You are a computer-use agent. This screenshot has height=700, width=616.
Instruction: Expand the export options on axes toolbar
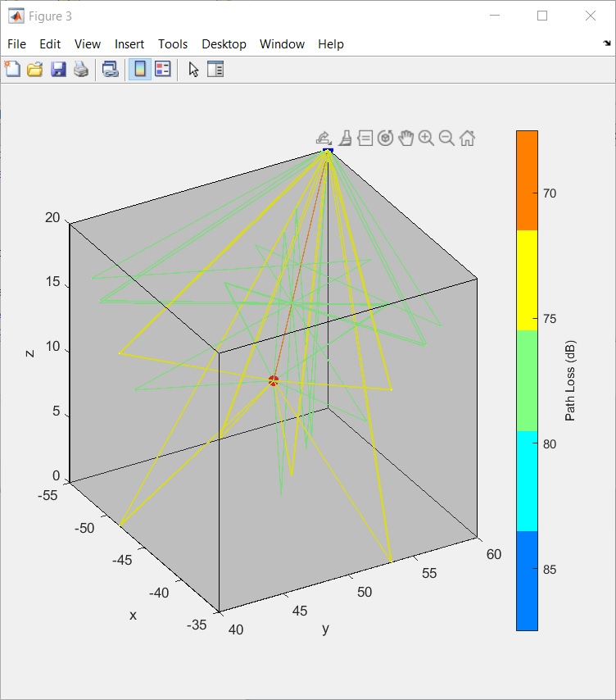324,139
